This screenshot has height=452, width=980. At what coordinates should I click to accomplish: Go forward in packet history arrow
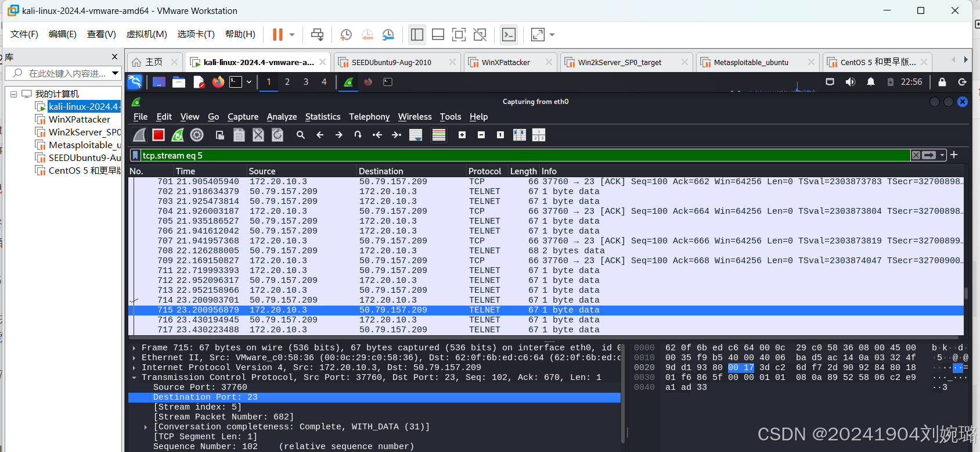[x=339, y=135]
